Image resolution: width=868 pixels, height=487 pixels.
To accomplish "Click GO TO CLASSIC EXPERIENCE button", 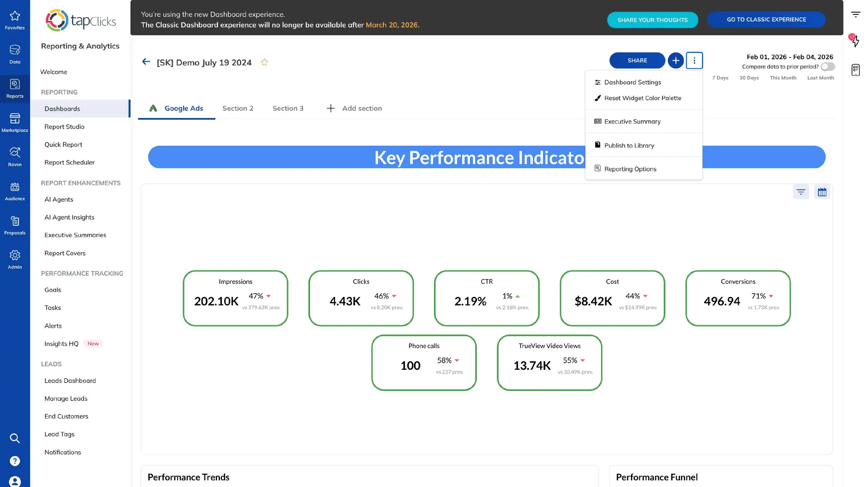I will click(766, 19).
